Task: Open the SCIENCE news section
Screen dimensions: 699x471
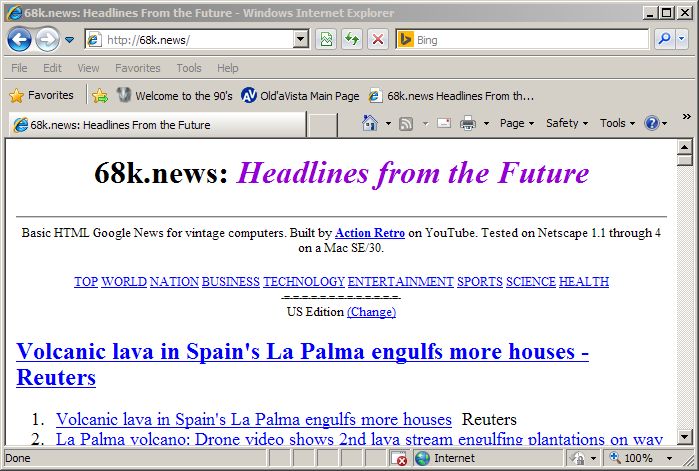Action: click(531, 282)
